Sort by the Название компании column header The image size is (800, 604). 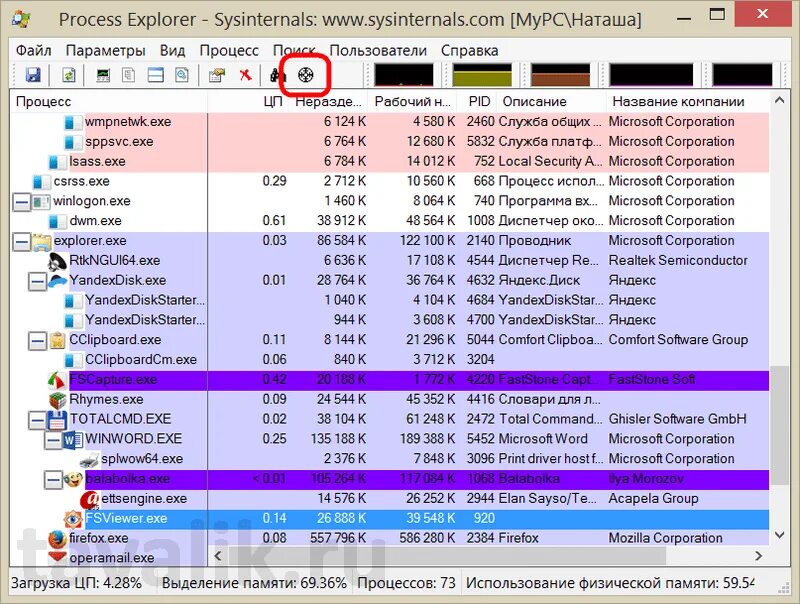click(688, 102)
